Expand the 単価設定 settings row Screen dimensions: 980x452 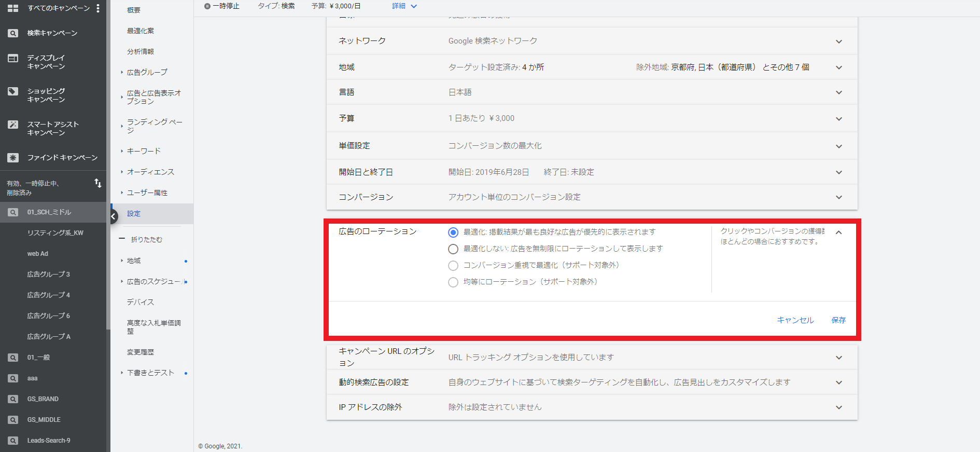tap(838, 146)
